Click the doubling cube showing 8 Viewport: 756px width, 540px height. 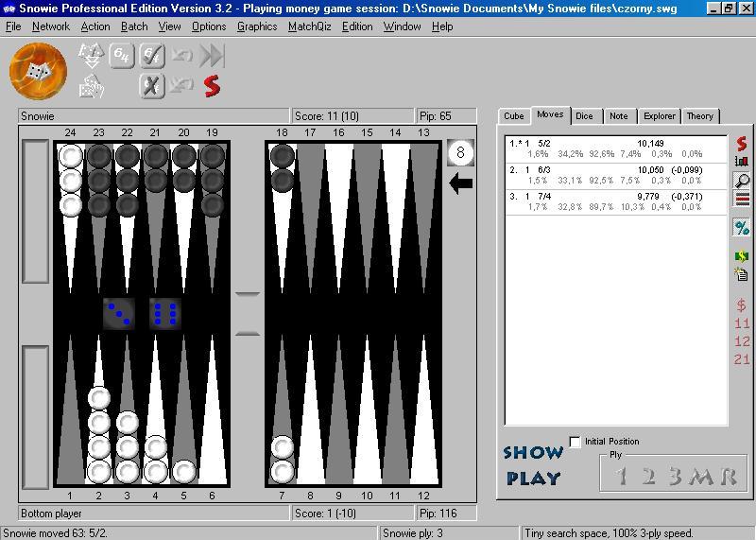[460, 152]
